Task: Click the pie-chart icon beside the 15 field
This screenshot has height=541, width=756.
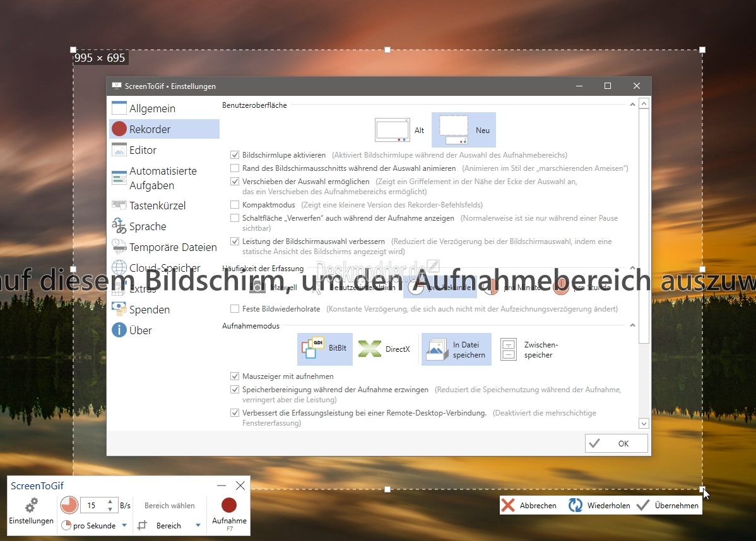Action: pos(69,505)
